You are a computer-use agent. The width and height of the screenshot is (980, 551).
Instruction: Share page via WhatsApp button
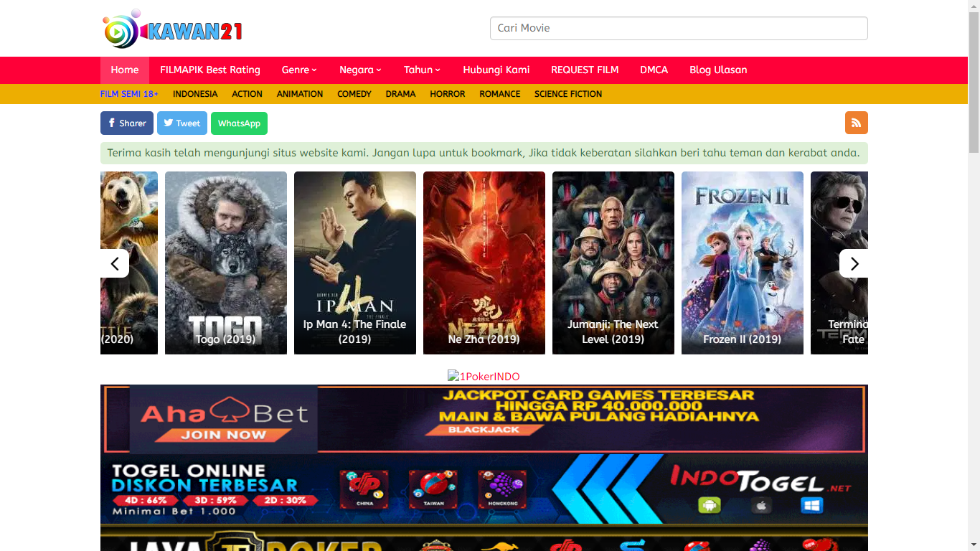pos(239,123)
